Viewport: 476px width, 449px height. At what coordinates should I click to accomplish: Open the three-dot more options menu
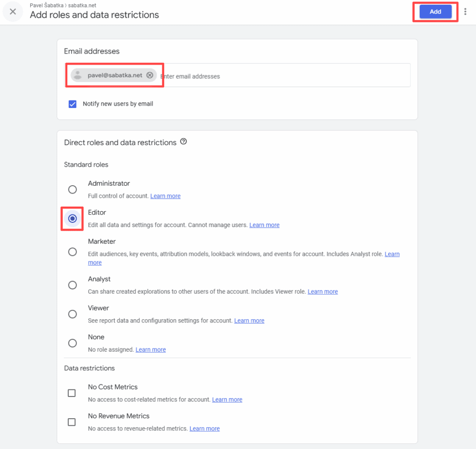coord(465,12)
